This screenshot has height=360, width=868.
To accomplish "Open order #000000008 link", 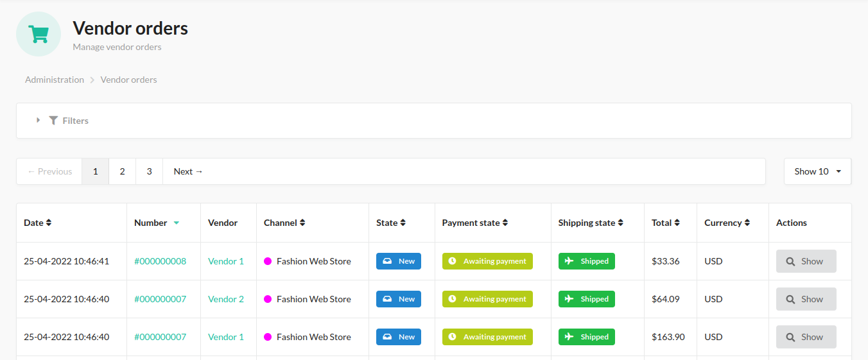I will point(160,261).
